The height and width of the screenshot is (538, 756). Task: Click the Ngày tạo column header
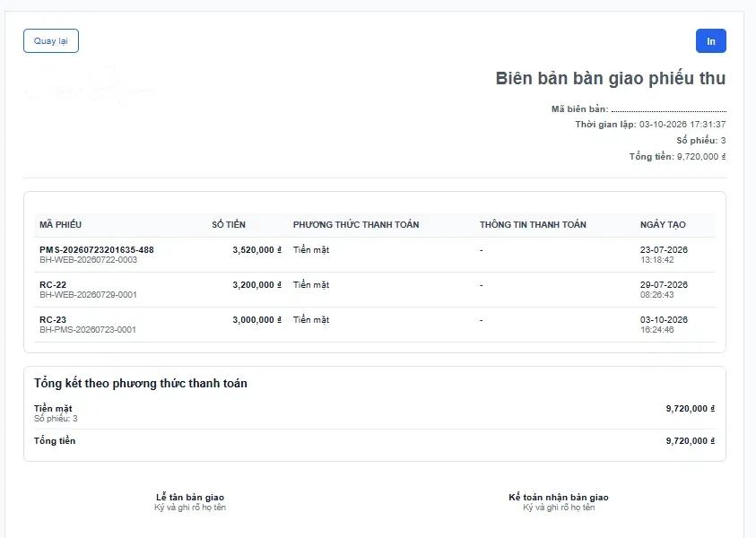pyautogui.click(x=663, y=225)
